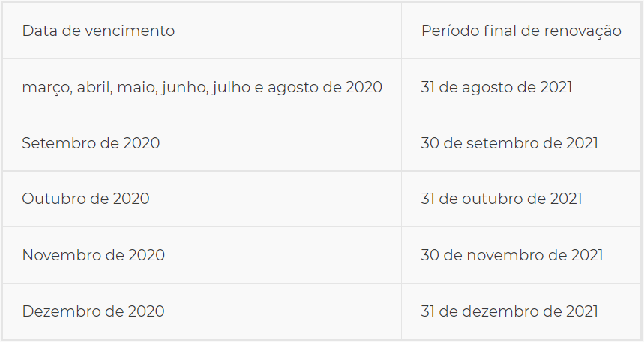Click the year '2020' after 'agosto'
This screenshot has height=342, width=644.
[364, 87]
